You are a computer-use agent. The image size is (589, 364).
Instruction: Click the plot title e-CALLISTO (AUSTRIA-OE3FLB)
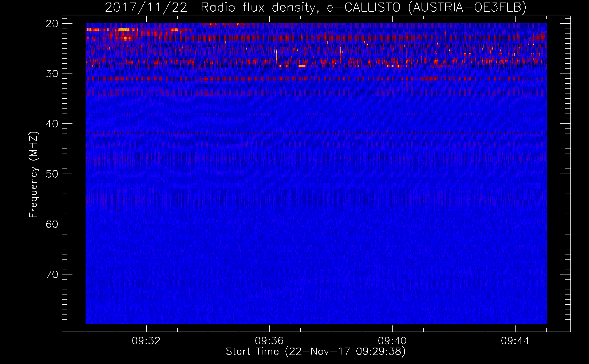coord(426,7)
